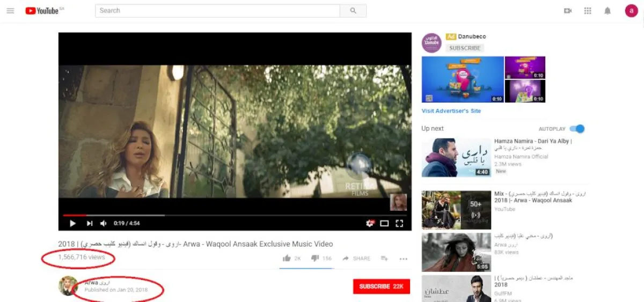This screenshot has width=644, height=302.
Task: Open the Visit Advertiser's Site link
Action: point(451,111)
